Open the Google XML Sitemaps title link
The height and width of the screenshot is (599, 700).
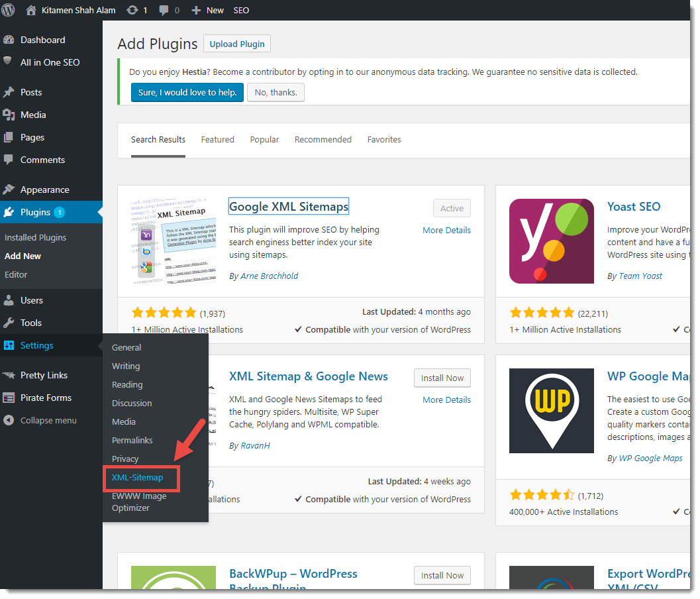(288, 206)
